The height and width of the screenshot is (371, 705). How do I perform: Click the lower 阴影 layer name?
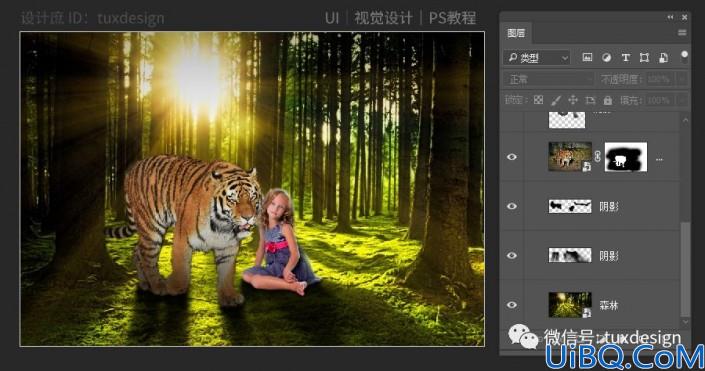click(x=609, y=256)
